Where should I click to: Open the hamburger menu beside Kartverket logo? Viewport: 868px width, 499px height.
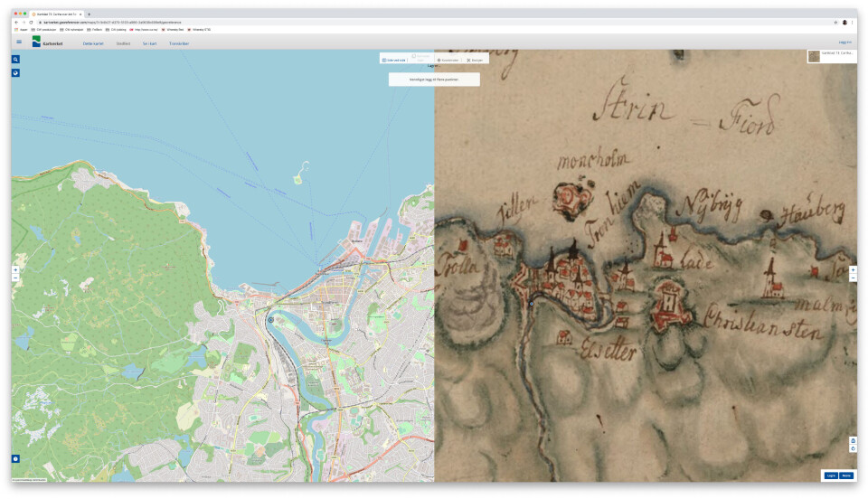(x=19, y=42)
